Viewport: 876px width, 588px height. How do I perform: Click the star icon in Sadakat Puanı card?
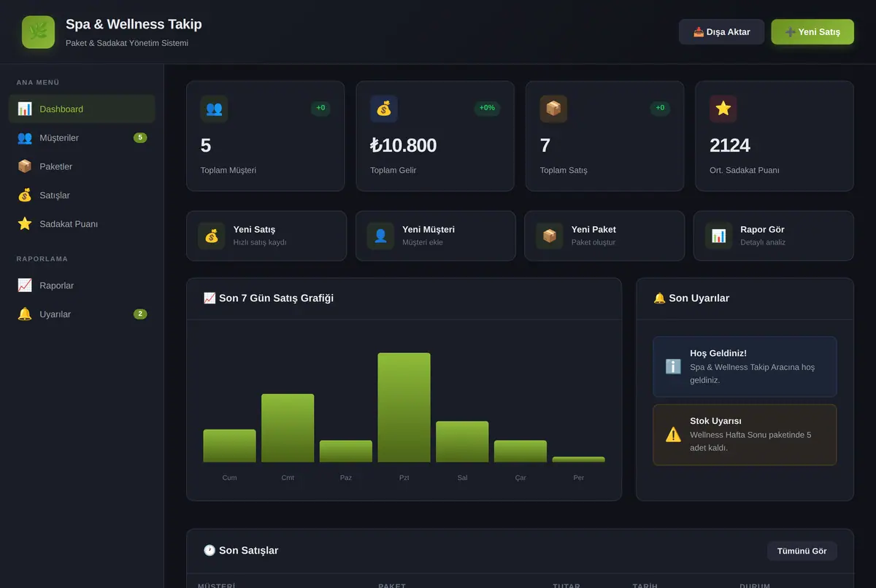coord(723,109)
